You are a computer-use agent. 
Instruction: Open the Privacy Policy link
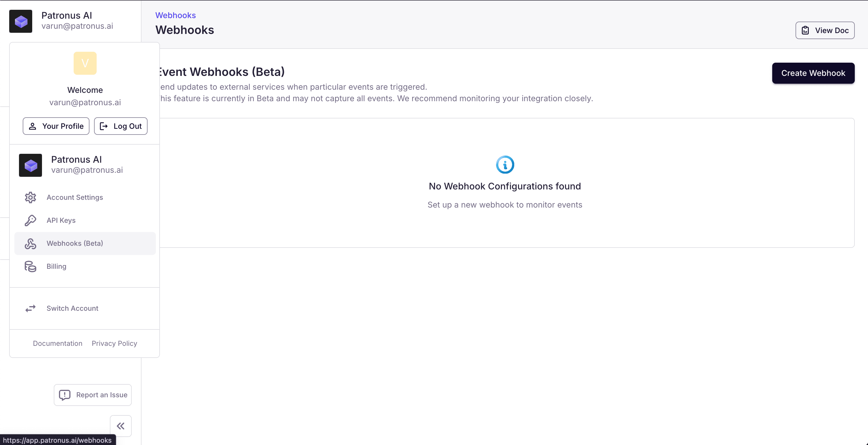pos(114,343)
